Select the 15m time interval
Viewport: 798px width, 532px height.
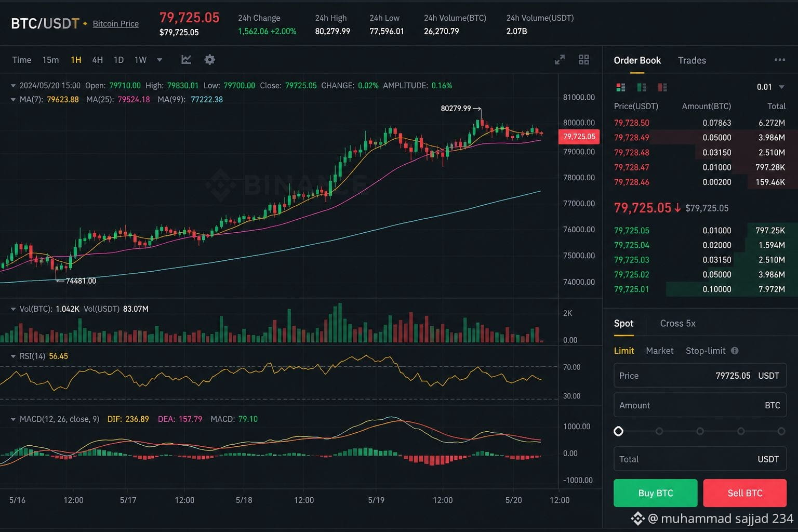pyautogui.click(x=50, y=60)
